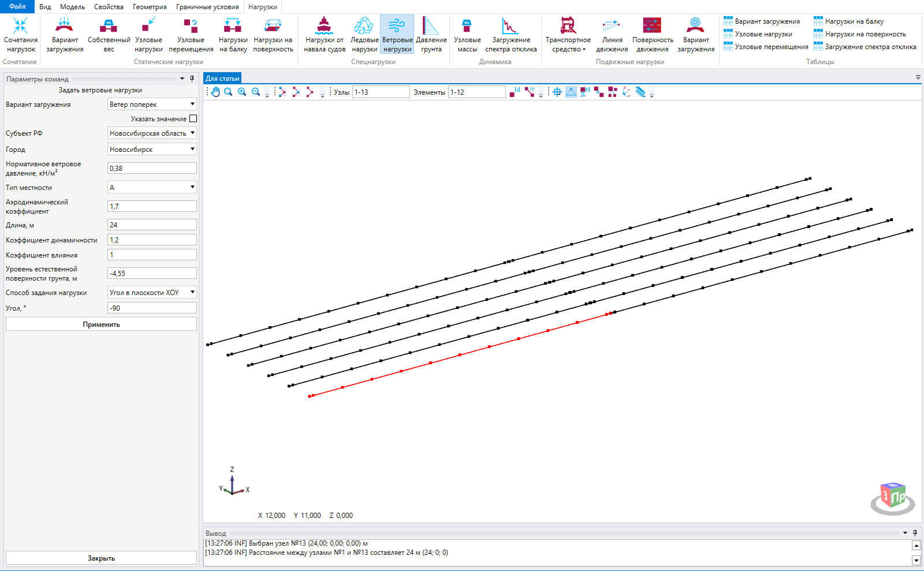Open Нагрузки на поверхность table link
Screen dimensions: 924x571
click(859, 34)
